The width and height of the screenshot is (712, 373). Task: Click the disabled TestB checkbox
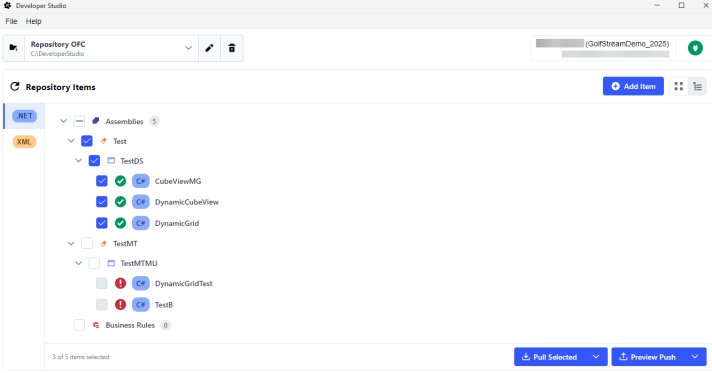102,304
